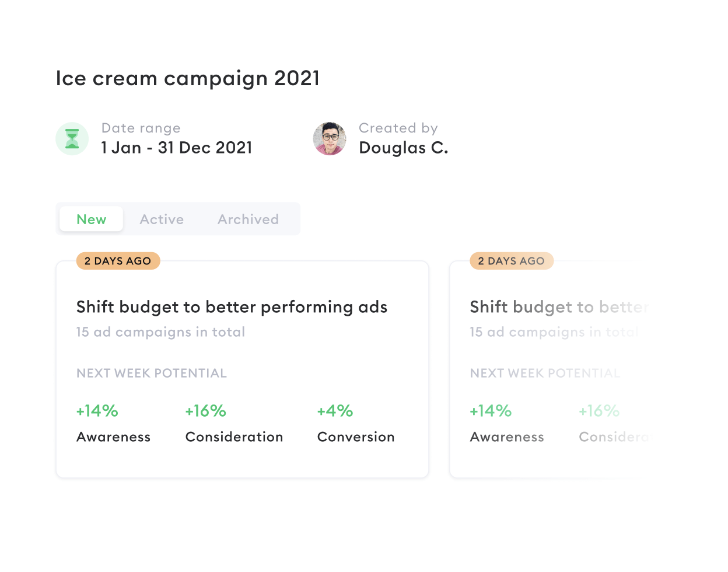Screen dimensions: 728x572
Task: Click the second card's 2 DAYS AGO badge
Action: point(512,261)
